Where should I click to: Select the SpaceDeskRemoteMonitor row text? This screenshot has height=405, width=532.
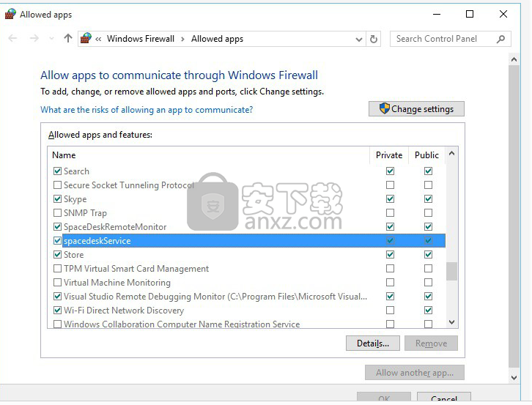coord(115,227)
